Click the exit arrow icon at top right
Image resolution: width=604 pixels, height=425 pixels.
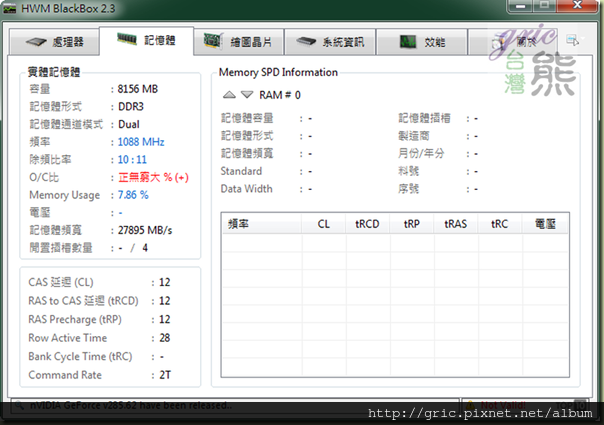click(x=572, y=40)
